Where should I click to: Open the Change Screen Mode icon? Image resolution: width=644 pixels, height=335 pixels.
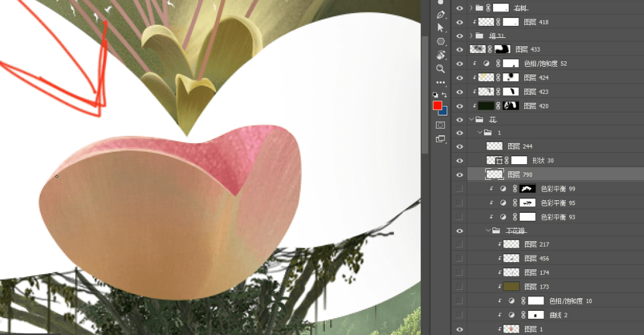point(441,139)
